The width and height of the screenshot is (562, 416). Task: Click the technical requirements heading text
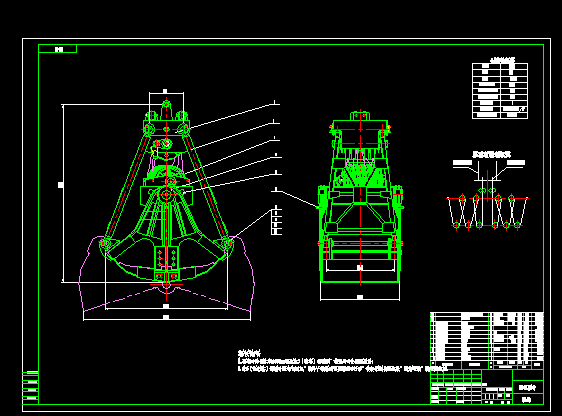[x=249, y=353]
